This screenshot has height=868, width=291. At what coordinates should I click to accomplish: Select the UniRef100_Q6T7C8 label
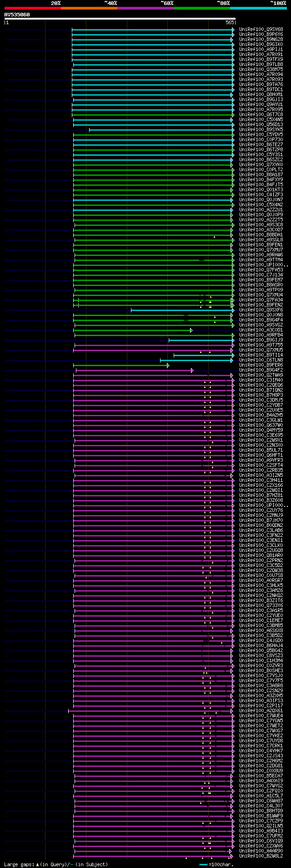[x=261, y=115]
